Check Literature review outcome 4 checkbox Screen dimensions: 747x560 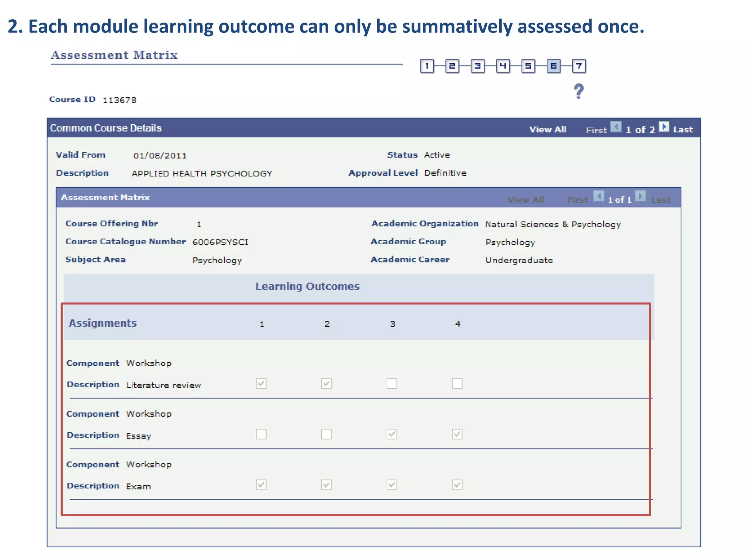(x=457, y=384)
